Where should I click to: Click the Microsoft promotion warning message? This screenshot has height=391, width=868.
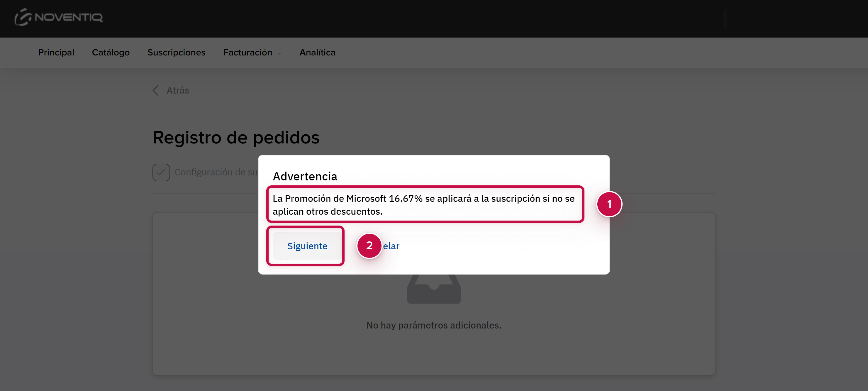(423, 205)
